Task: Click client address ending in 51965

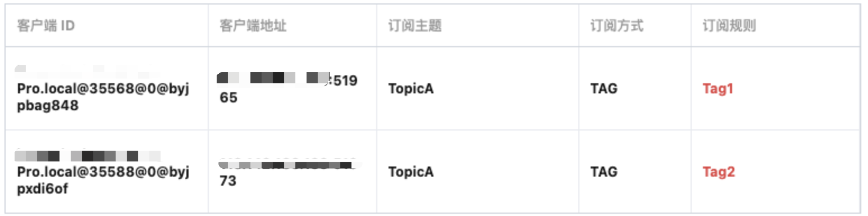Action: [288, 89]
